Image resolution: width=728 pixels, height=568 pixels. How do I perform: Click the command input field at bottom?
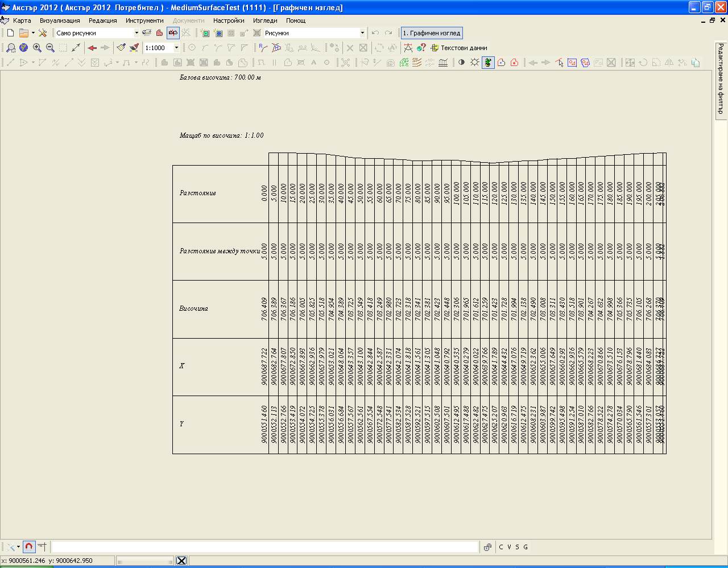click(x=264, y=547)
